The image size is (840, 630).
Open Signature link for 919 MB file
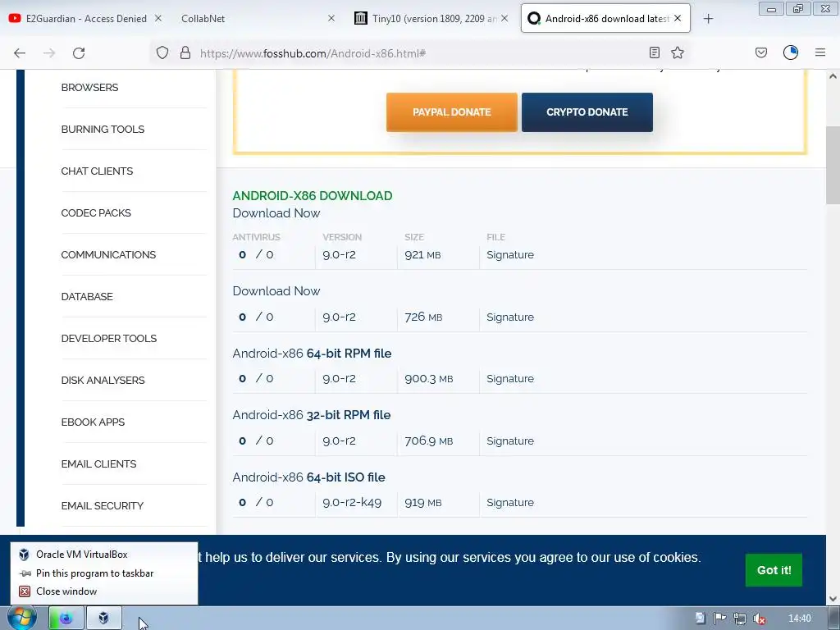tap(510, 503)
